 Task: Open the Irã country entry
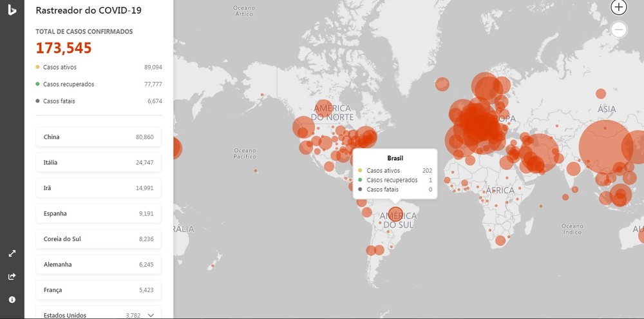(99, 188)
